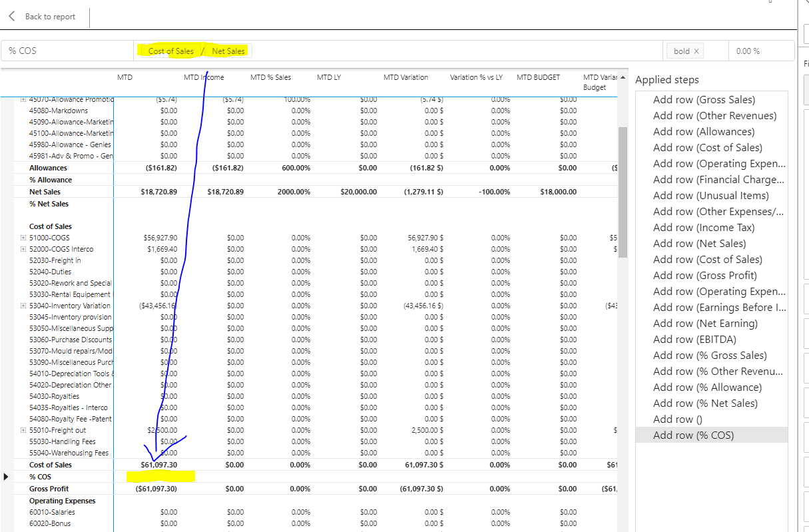Screen dimensions: 809x532
Task: Select step Add row (Financial Charge...)
Action: (719, 180)
